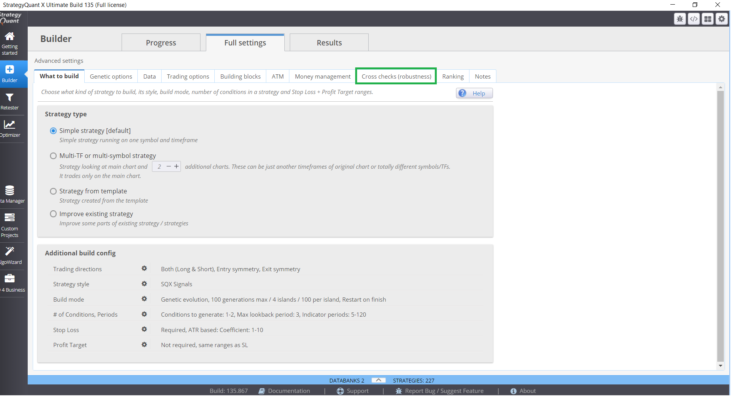Open the About link in the footer
This screenshot has height=396, width=750.
[523, 391]
